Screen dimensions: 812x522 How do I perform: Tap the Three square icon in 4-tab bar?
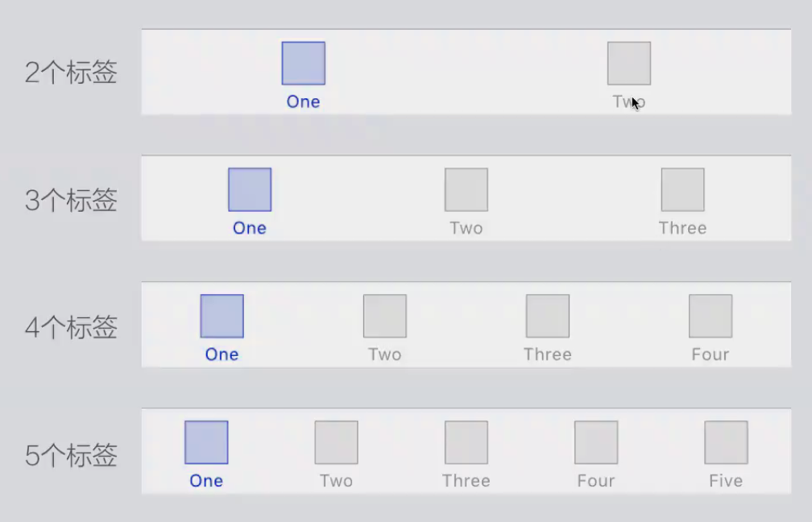pos(547,317)
